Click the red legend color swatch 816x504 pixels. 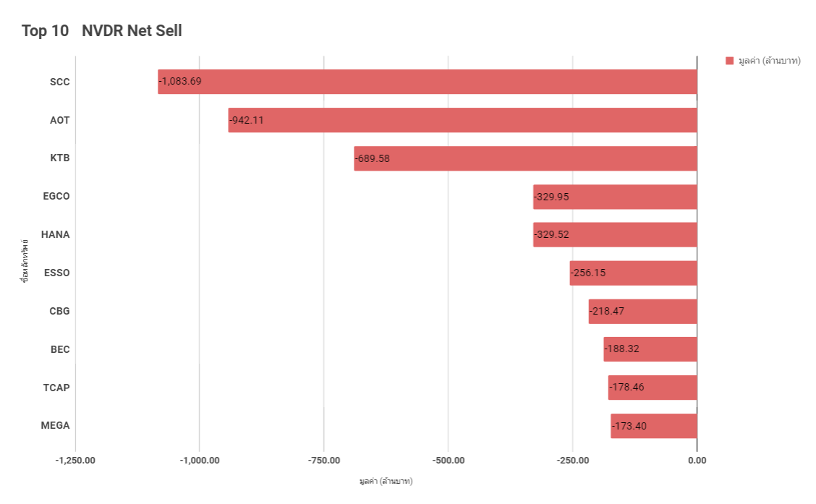point(729,61)
